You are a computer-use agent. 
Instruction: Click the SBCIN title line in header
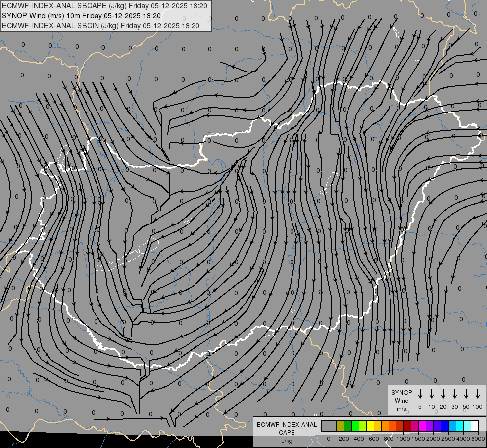[x=100, y=26]
